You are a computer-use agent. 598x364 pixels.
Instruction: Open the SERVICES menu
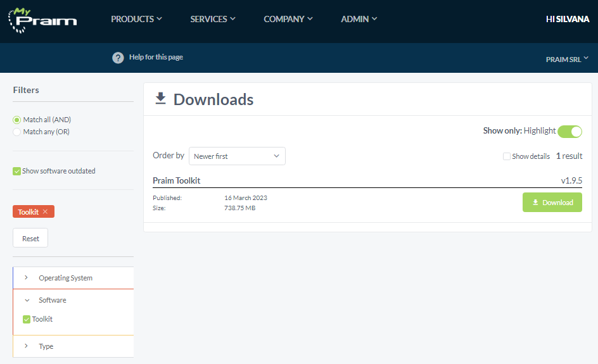(213, 19)
